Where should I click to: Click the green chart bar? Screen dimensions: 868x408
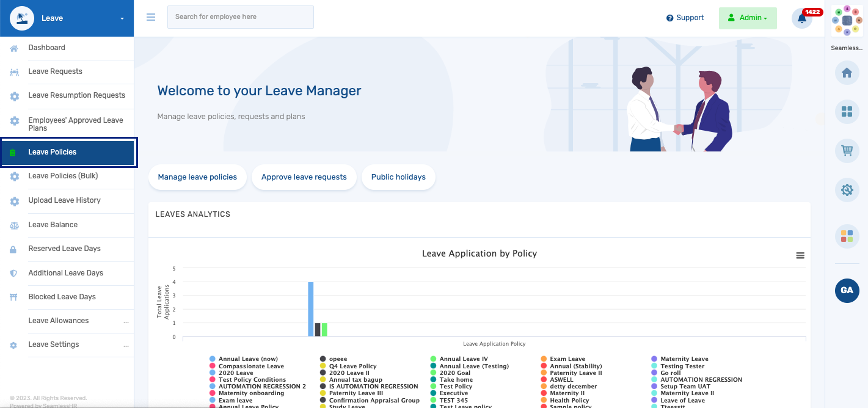[324, 329]
